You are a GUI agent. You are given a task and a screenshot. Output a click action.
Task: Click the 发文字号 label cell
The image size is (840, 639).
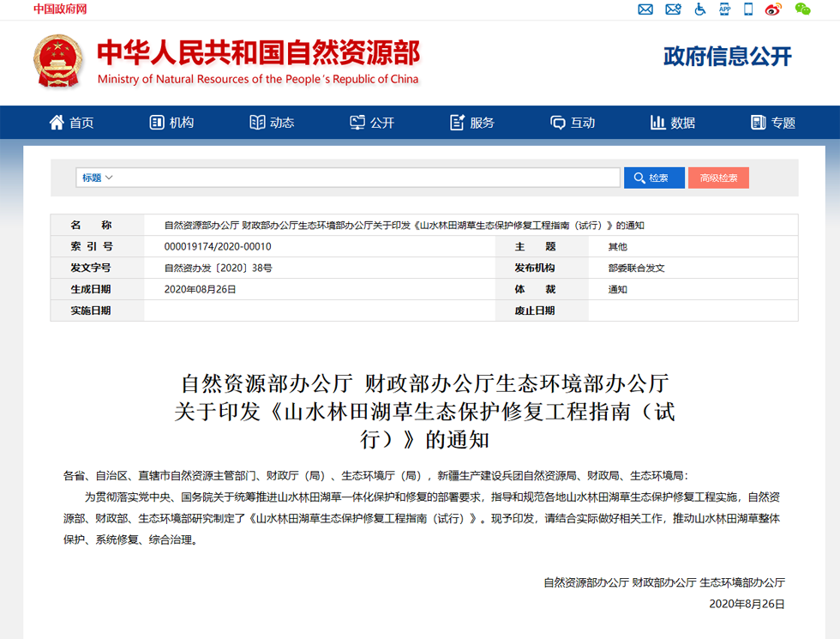coord(97,268)
